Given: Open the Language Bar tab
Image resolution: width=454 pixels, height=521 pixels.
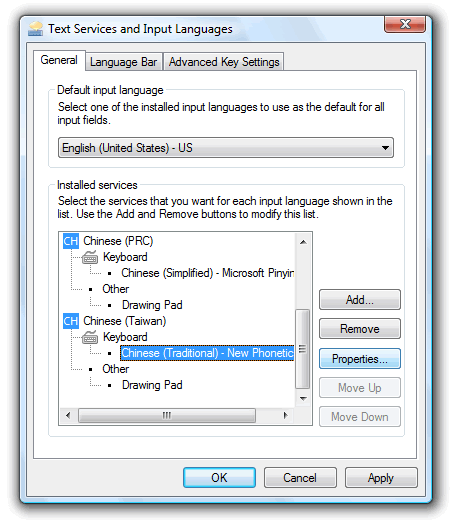Looking at the screenshot, I should click(x=124, y=62).
